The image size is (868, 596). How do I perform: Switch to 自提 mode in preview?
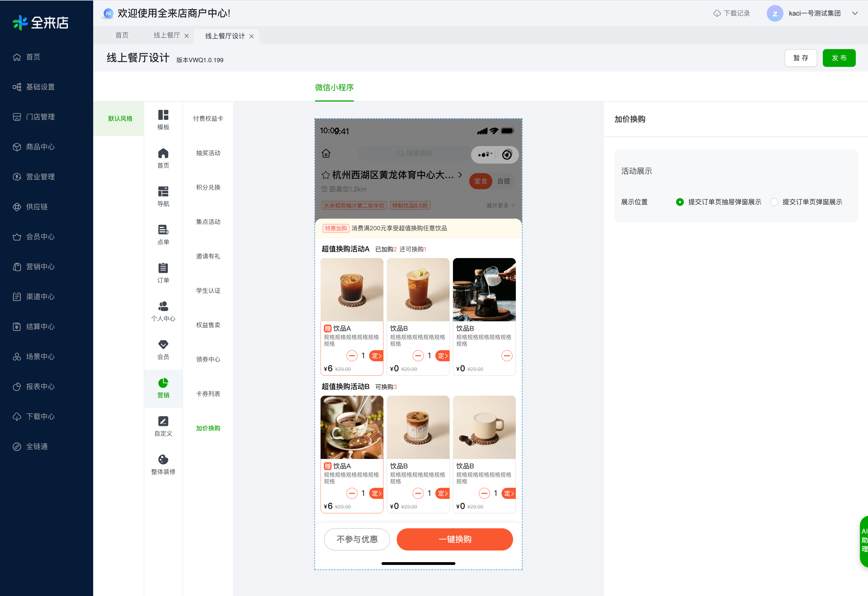pyautogui.click(x=504, y=181)
